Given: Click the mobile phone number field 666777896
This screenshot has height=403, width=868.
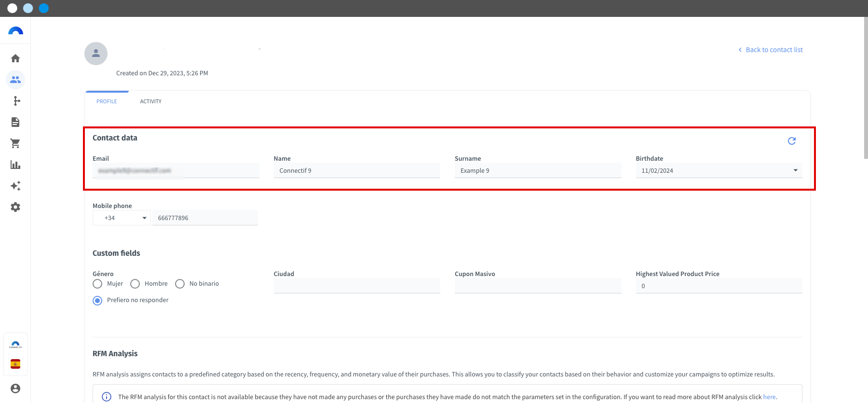Looking at the screenshot, I should click(x=205, y=218).
